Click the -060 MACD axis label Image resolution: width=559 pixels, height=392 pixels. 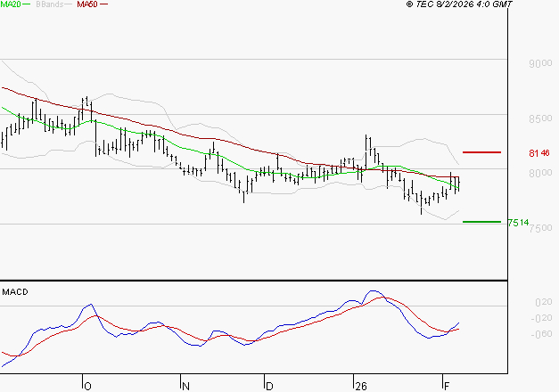click(541, 334)
